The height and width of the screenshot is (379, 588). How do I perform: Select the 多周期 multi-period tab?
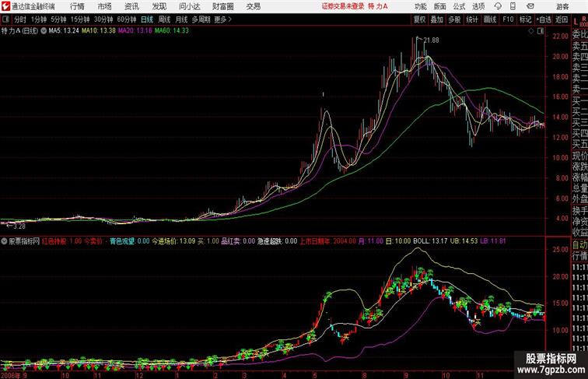[201, 19]
